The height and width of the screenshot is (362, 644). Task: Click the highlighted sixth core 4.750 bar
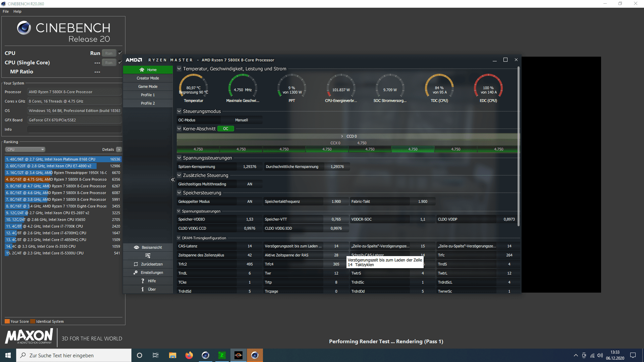click(x=413, y=149)
